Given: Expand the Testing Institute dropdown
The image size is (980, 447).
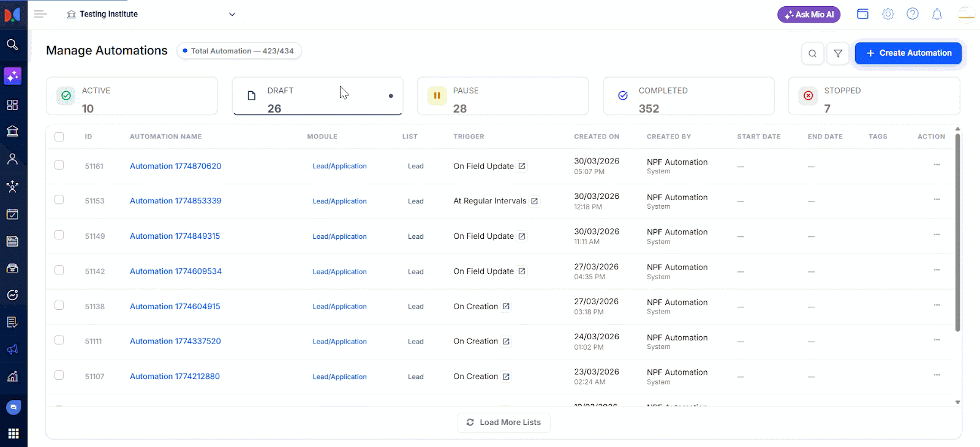Looking at the screenshot, I should coord(232,15).
